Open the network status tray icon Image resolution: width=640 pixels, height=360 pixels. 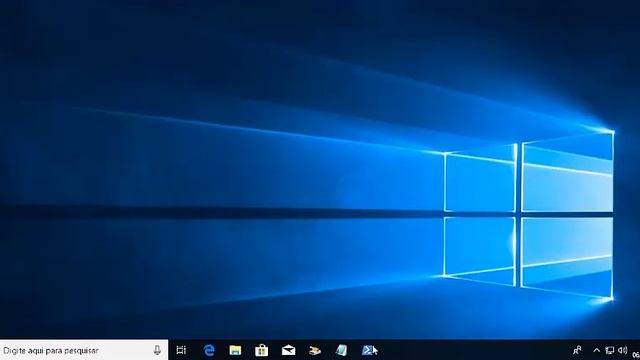(x=609, y=350)
